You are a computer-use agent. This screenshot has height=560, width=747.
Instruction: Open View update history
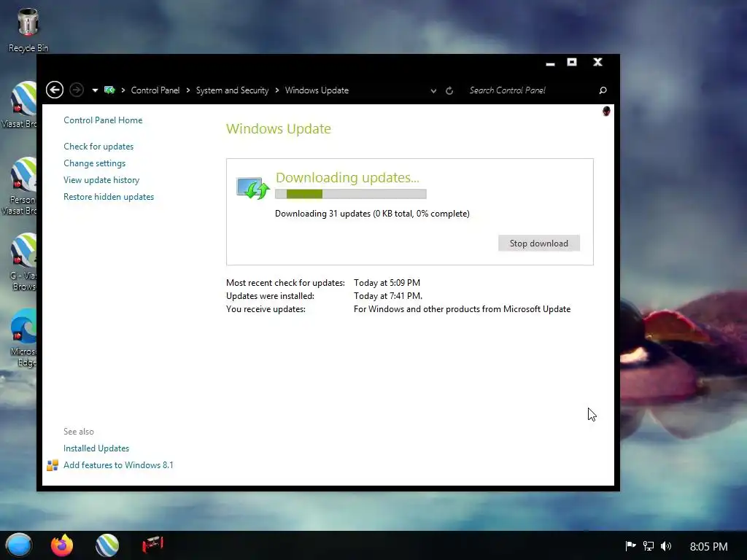[x=101, y=180]
